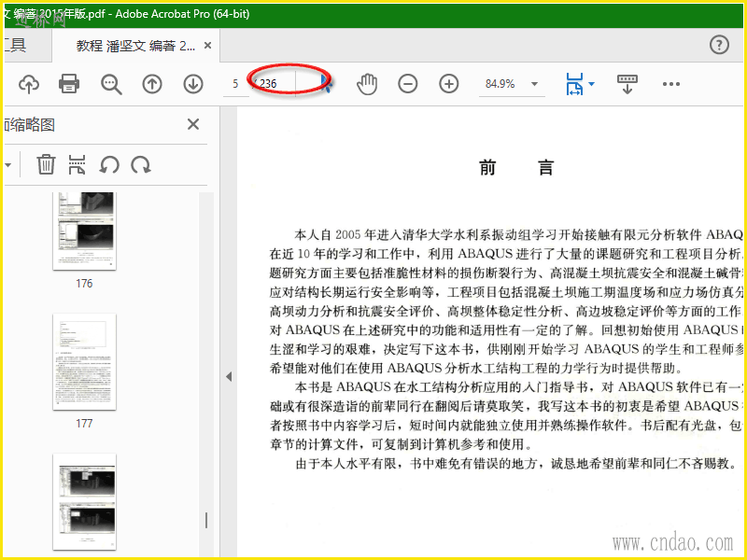The height and width of the screenshot is (560, 747).
Task: Click the thumbnail panel scrollbar handle
Action: (206, 520)
